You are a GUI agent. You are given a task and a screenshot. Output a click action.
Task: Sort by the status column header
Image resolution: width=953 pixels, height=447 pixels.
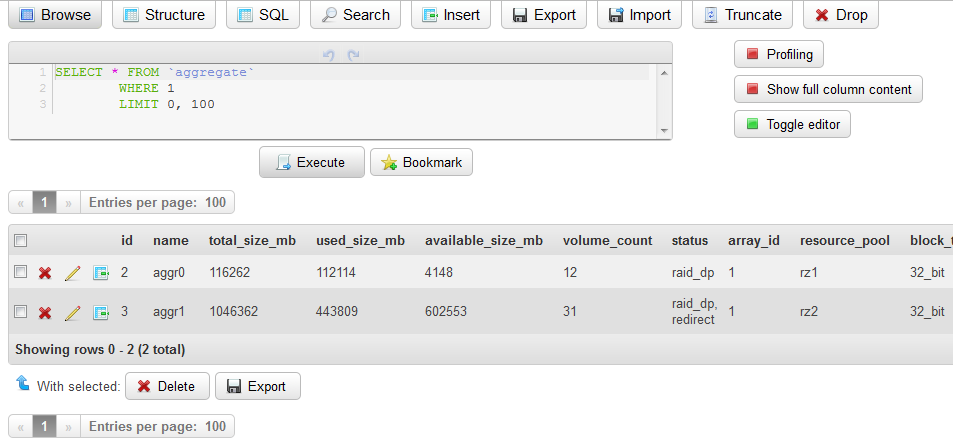690,241
